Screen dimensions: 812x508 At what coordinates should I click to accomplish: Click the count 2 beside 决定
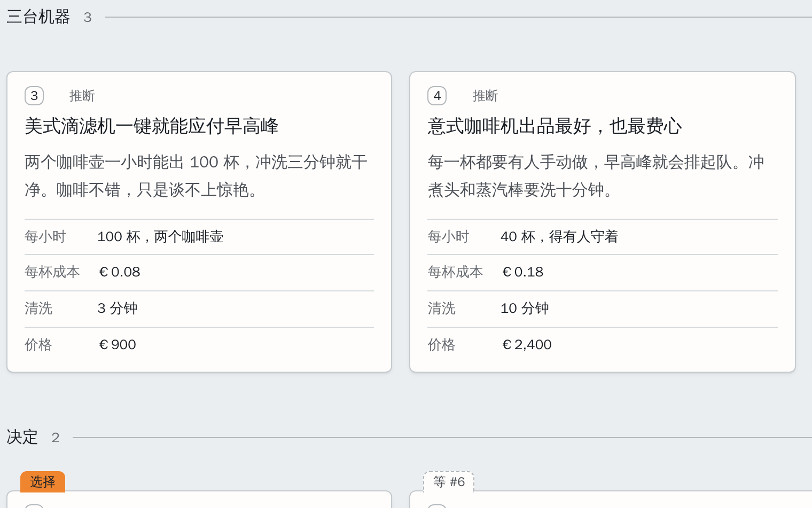pyautogui.click(x=56, y=438)
